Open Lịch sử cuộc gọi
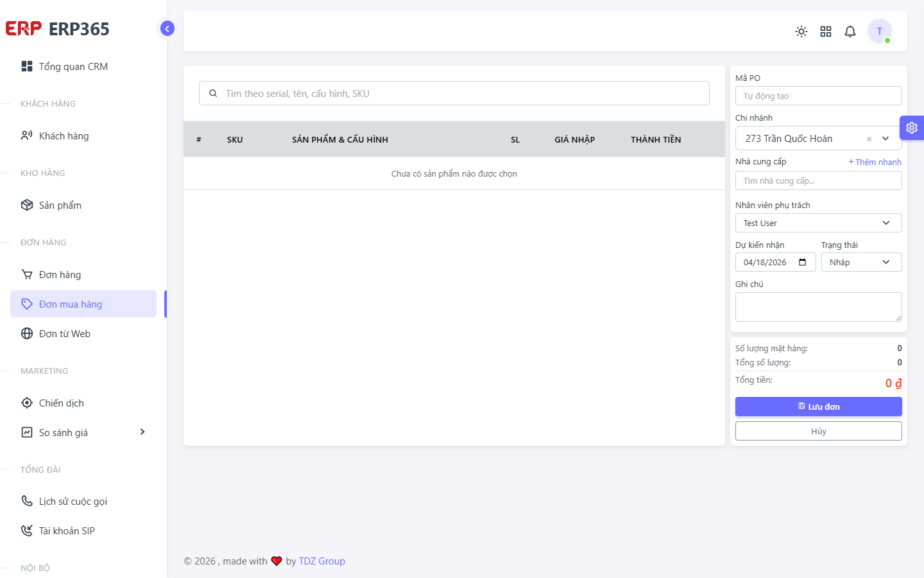924x578 pixels. (83, 501)
